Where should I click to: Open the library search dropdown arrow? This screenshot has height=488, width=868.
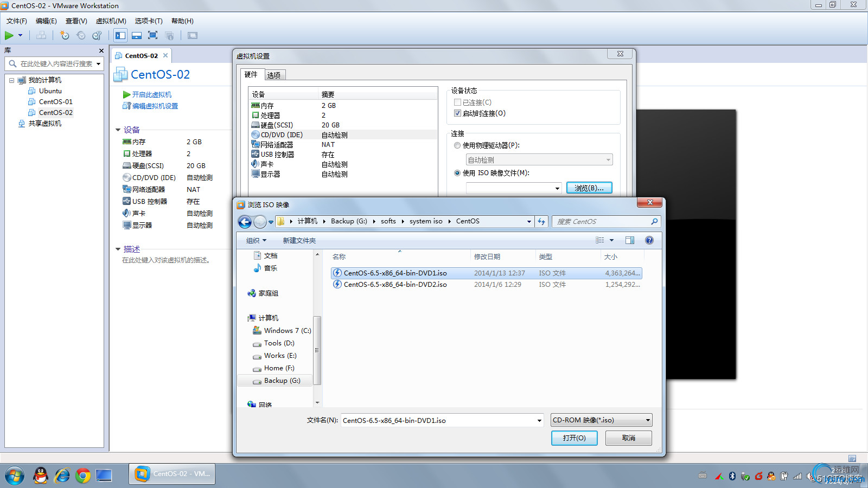(x=98, y=64)
